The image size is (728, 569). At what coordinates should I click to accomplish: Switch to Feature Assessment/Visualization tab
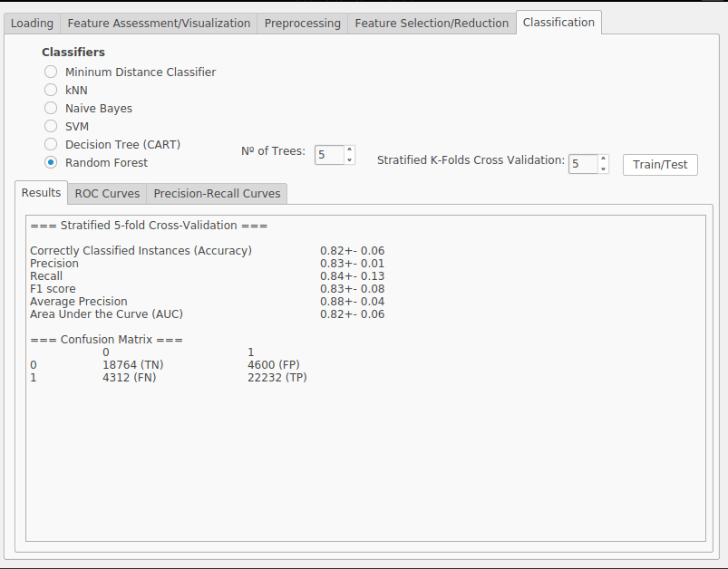point(159,24)
